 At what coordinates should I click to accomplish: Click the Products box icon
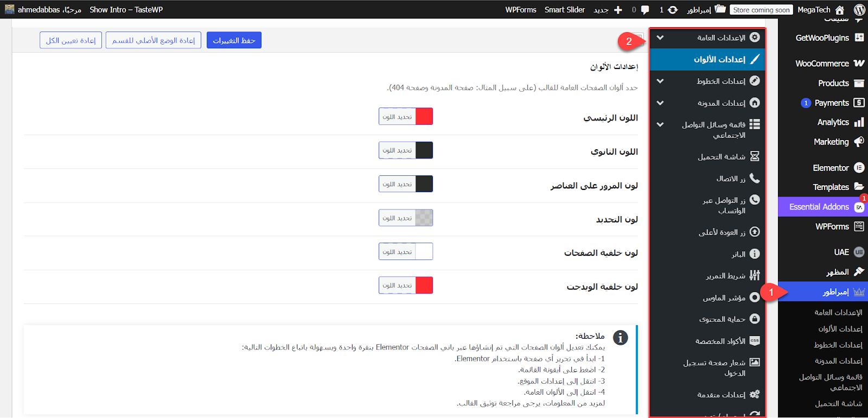[859, 83]
